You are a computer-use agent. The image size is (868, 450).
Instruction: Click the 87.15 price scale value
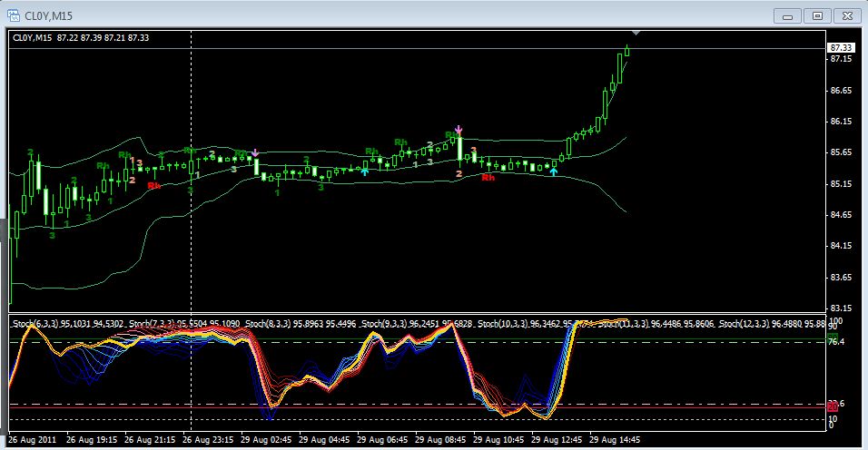coord(842,59)
